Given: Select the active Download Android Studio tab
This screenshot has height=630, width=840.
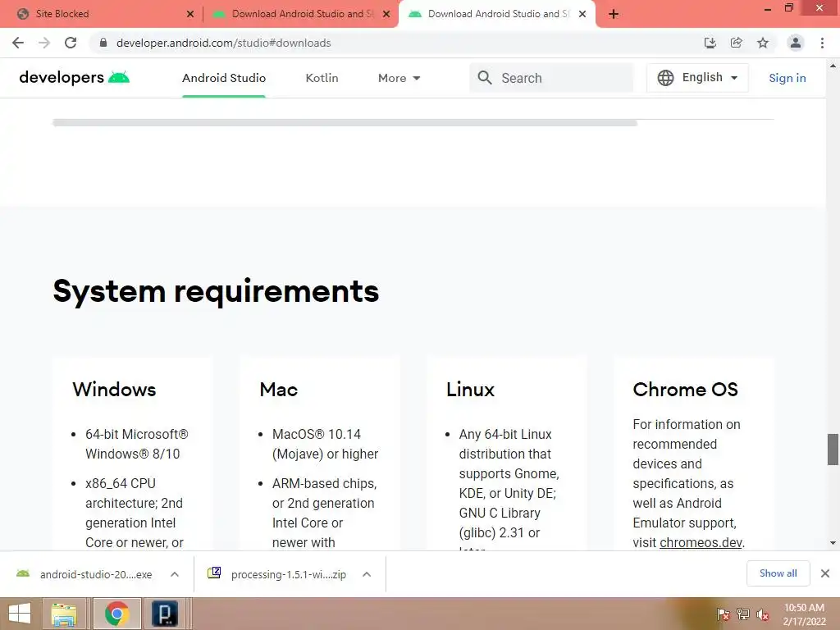Looking at the screenshot, I should pos(496,14).
